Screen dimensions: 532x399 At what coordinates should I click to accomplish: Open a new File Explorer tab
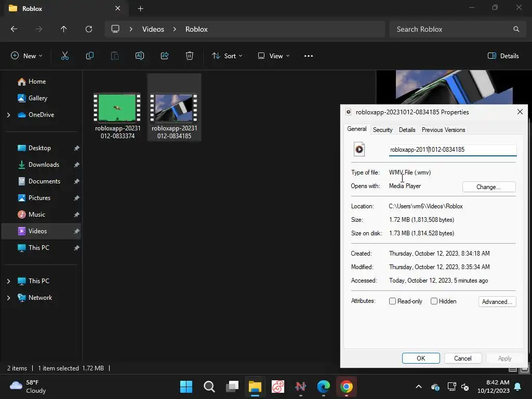[140, 8]
